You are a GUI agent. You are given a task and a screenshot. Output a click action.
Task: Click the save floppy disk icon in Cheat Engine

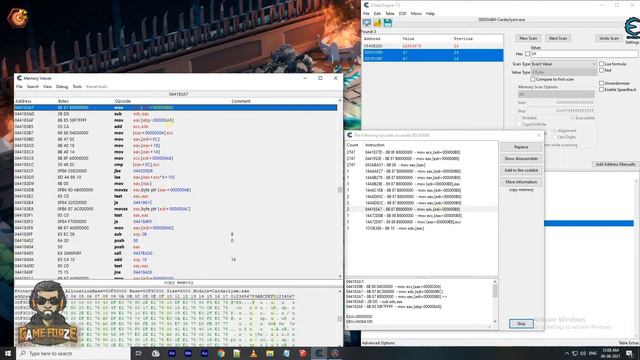pos(387,23)
